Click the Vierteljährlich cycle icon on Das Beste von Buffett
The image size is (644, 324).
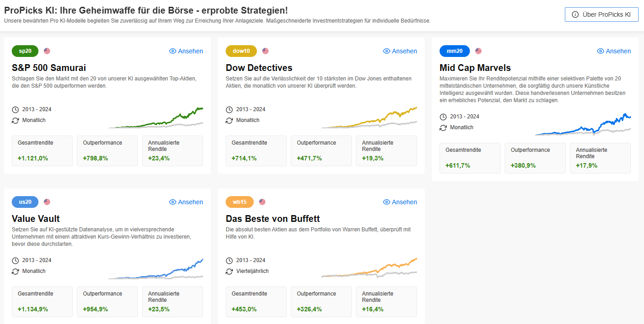(229, 271)
